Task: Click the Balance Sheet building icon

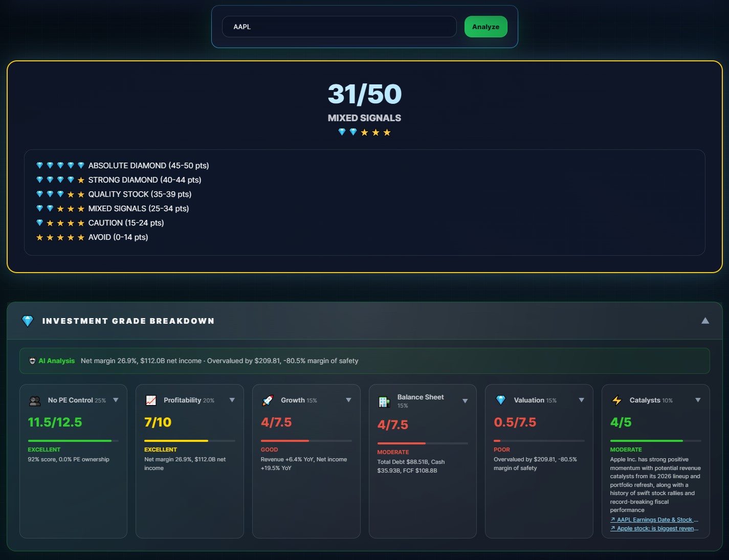Action: tap(384, 402)
